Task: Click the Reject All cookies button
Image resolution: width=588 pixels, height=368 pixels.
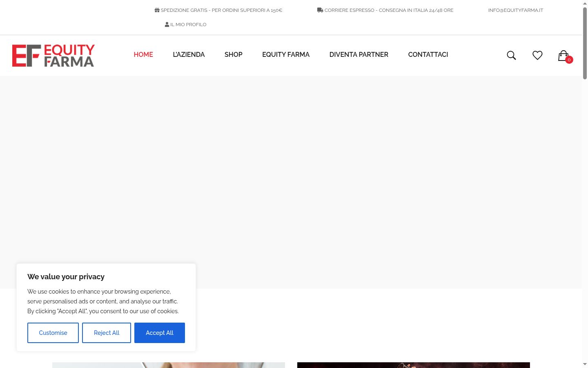Action: 107,333
